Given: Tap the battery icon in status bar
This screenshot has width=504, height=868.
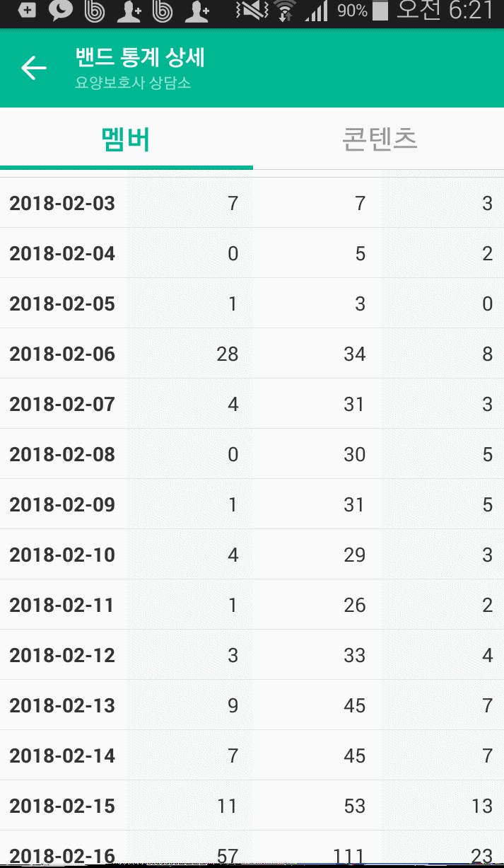Looking at the screenshot, I should click(x=380, y=11).
